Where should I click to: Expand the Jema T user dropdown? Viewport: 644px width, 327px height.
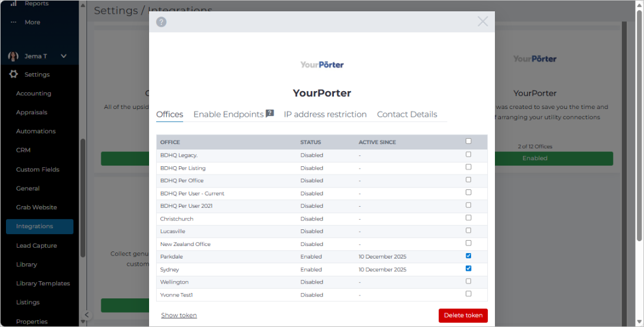click(x=64, y=56)
